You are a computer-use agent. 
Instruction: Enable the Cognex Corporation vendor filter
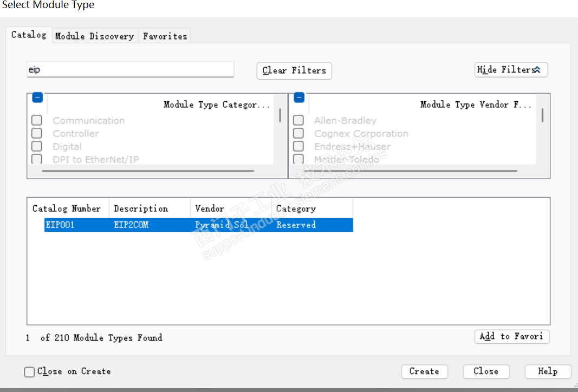click(298, 133)
